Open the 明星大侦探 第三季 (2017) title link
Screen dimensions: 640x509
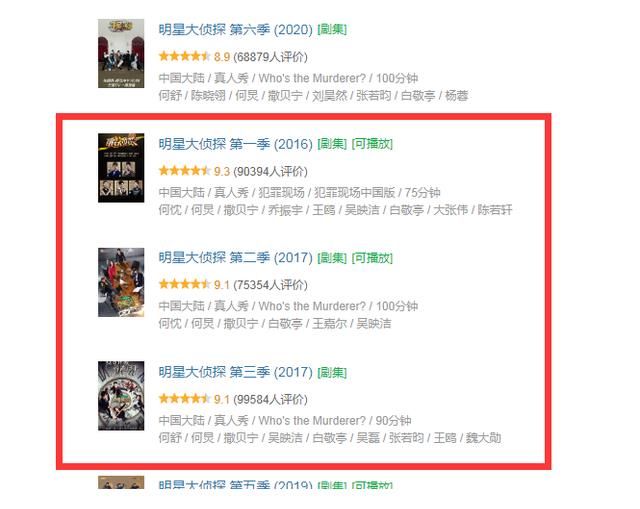click(x=236, y=372)
